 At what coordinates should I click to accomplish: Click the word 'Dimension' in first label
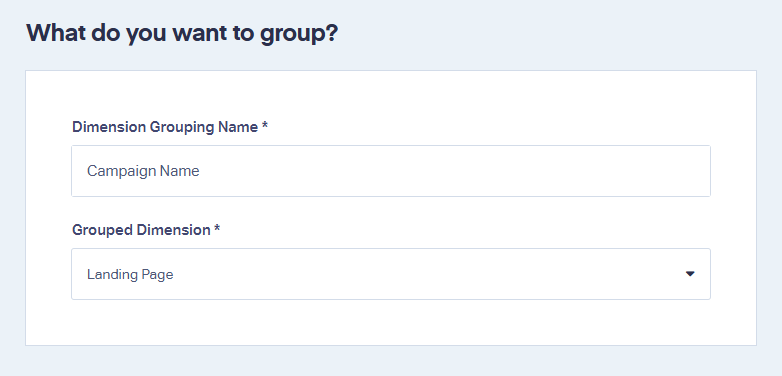click(108, 127)
